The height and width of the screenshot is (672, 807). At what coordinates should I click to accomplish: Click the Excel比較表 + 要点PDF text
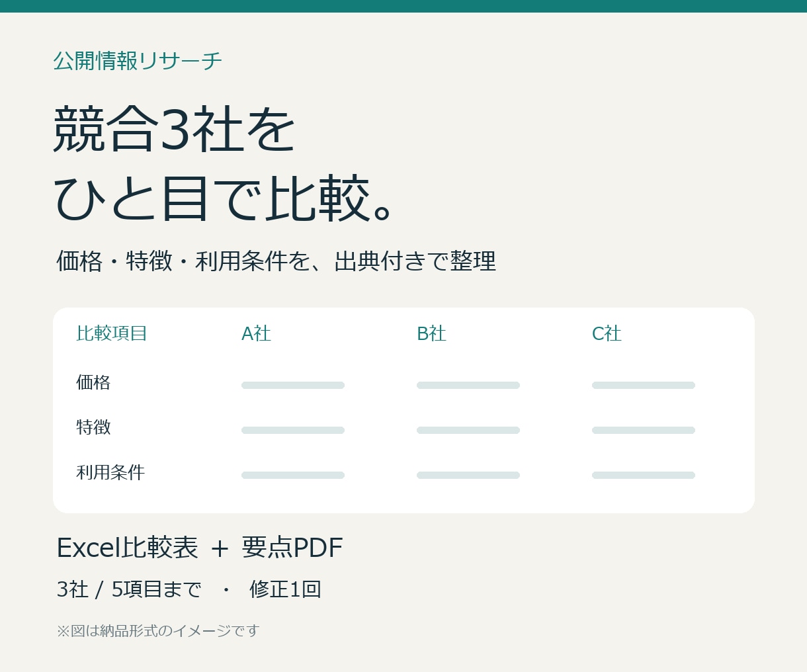[x=200, y=548]
